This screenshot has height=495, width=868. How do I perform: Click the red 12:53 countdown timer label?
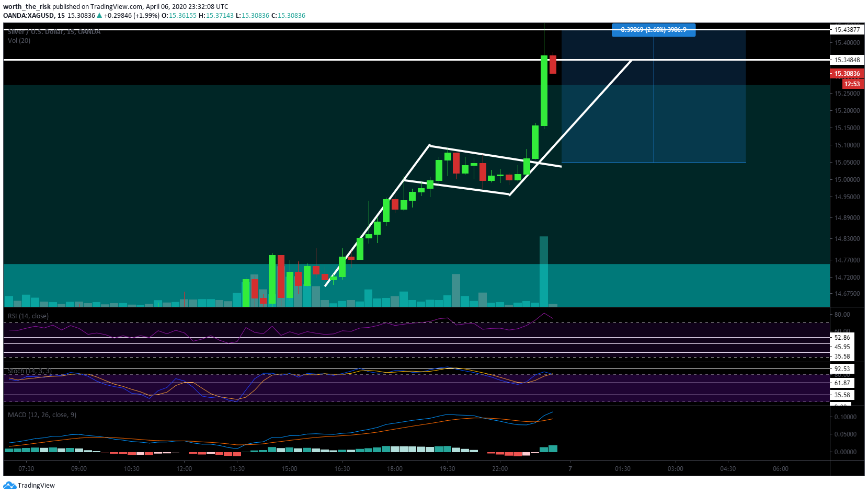coord(852,84)
